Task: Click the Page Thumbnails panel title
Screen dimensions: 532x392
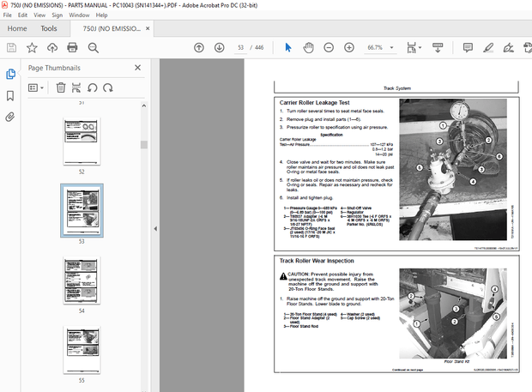Action: coord(54,68)
